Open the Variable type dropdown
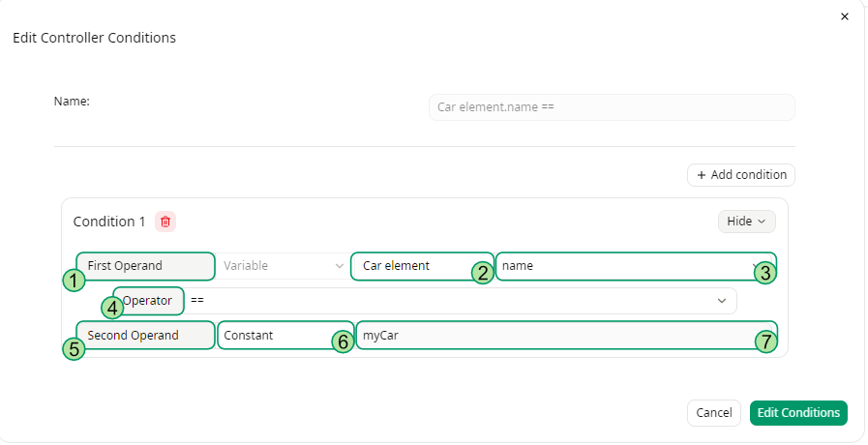Screen dimensions: 868x445 coord(283,265)
